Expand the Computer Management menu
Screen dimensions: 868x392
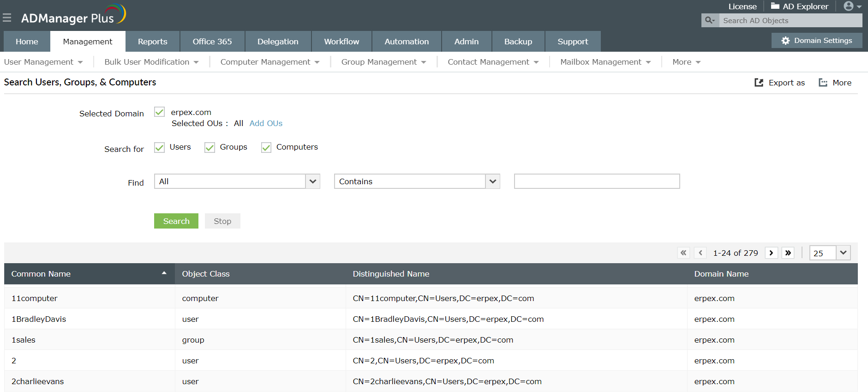pyautogui.click(x=270, y=62)
